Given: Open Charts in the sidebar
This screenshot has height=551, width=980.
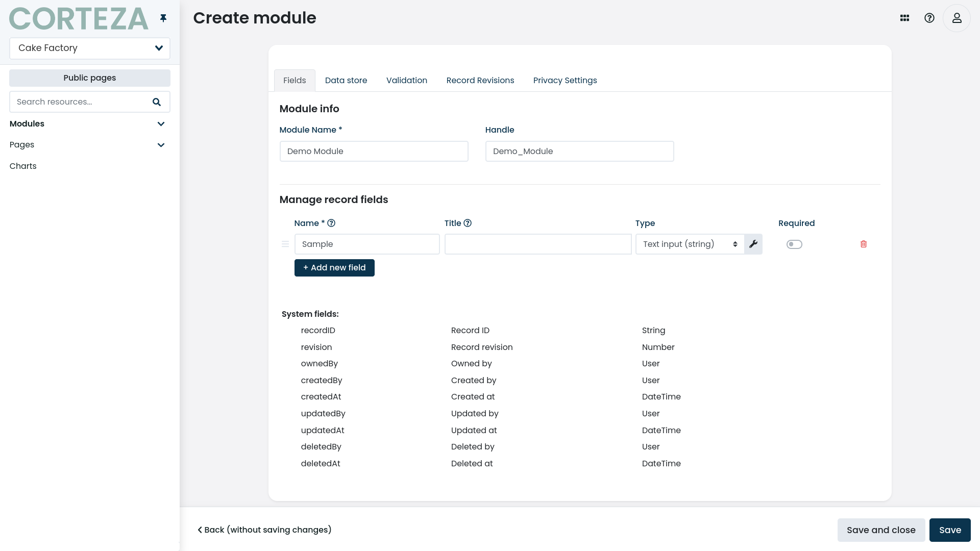Looking at the screenshot, I should [x=23, y=166].
